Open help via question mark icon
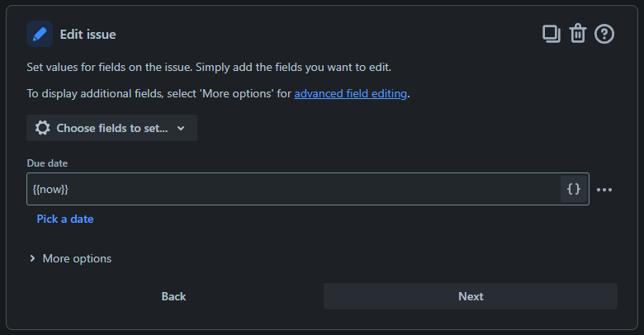The height and width of the screenshot is (335, 644). (604, 34)
